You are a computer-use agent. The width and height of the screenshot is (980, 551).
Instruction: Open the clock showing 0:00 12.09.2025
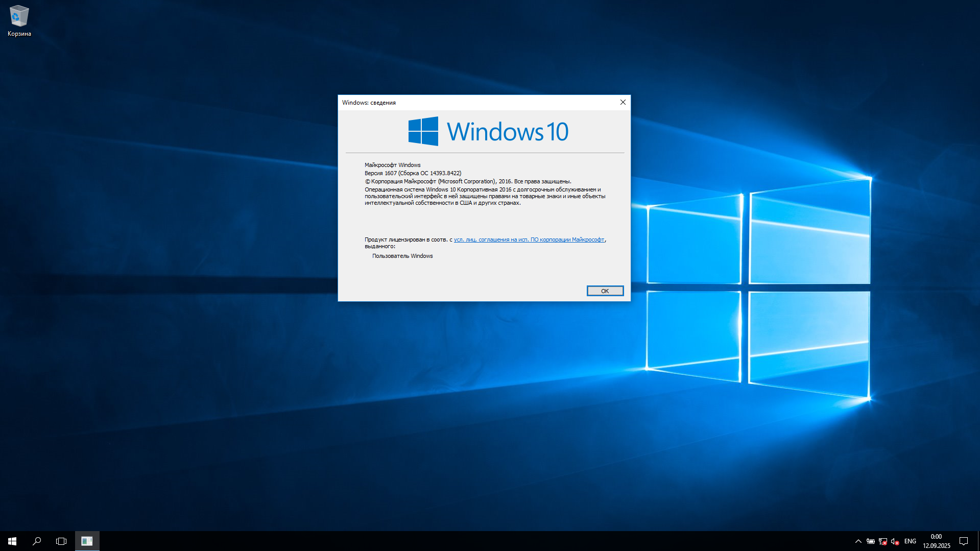(936, 541)
